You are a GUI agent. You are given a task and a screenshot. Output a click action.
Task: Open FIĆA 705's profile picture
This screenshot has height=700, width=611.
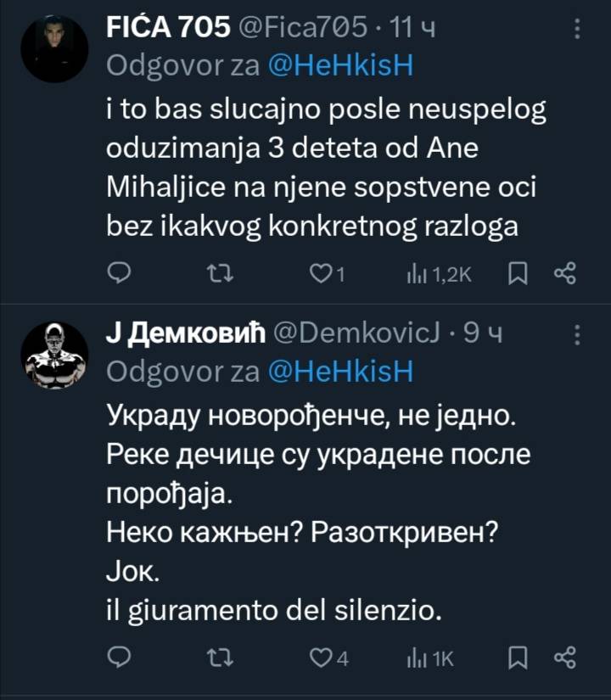pos(54,48)
